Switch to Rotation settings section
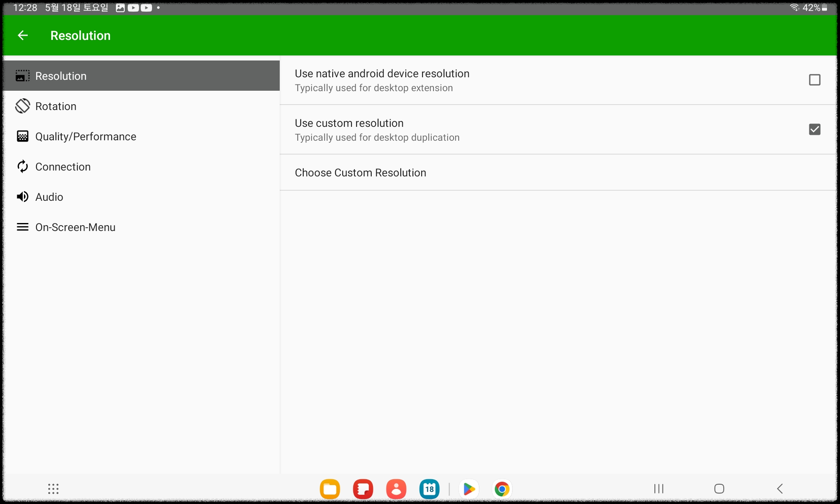This screenshot has height=504, width=840. coord(56,106)
